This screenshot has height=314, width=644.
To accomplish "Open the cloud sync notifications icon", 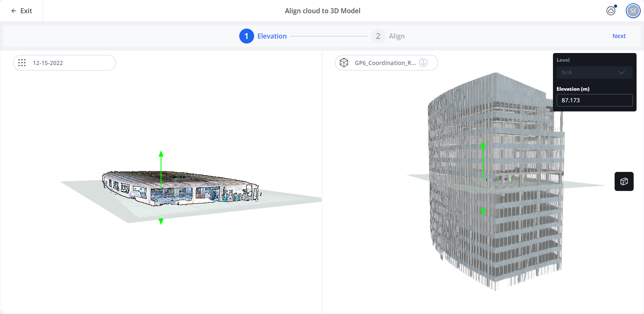I will [x=611, y=11].
